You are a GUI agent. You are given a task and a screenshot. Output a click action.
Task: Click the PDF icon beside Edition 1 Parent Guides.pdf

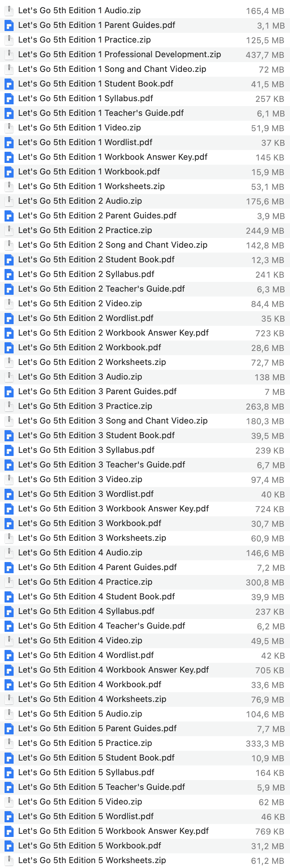[x=9, y=25]
